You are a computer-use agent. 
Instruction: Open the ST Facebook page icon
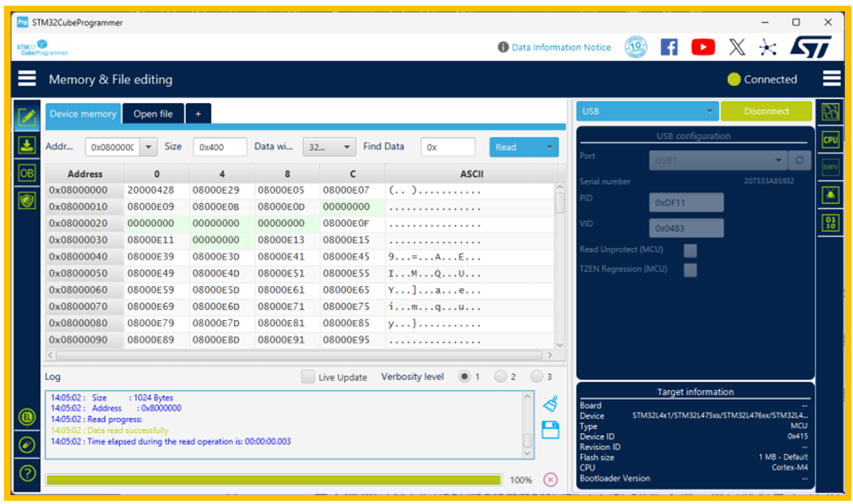[x=669, y=48]
